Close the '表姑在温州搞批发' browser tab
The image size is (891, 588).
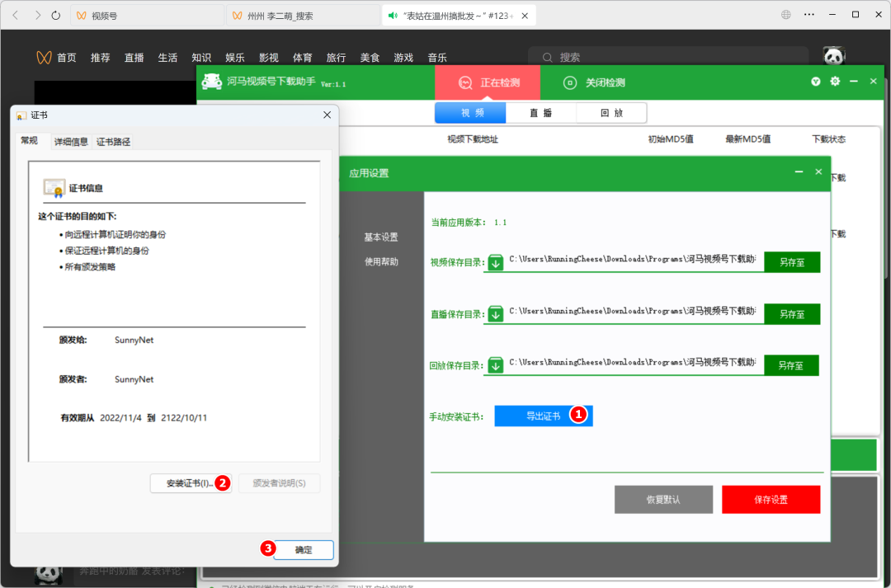click(x=525, y=16)
